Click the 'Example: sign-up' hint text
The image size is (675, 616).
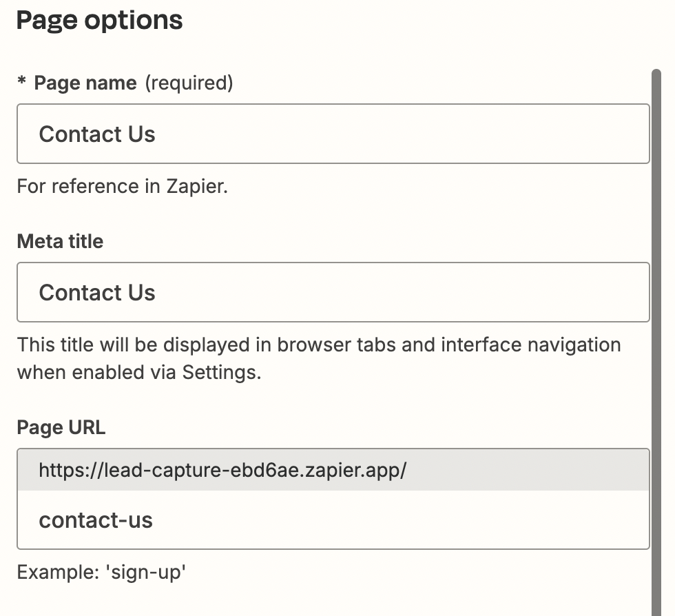pyautogui.click(x=101, y=573)
